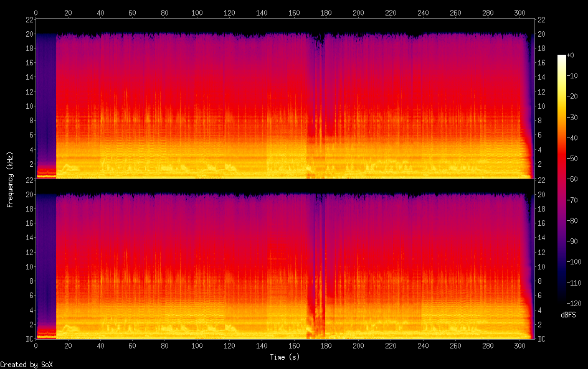
Task: Click the dBFS label under the color scale
Action: 568,315
